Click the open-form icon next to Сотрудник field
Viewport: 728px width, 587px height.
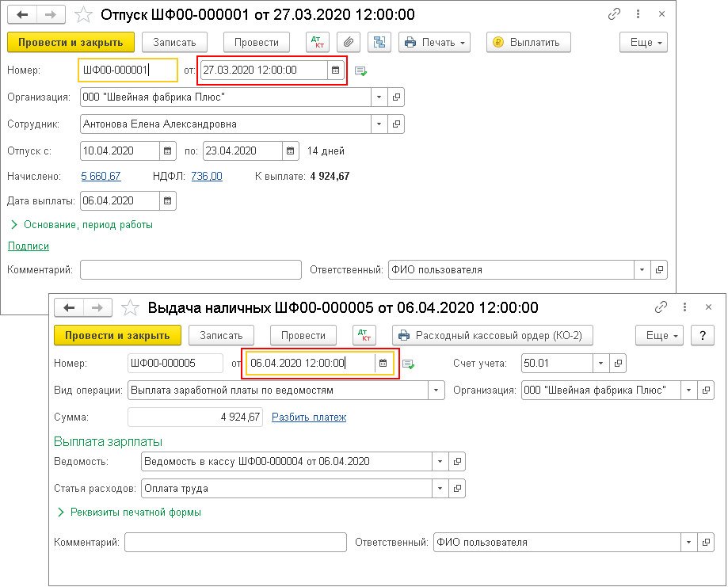(x=397, y=124)
